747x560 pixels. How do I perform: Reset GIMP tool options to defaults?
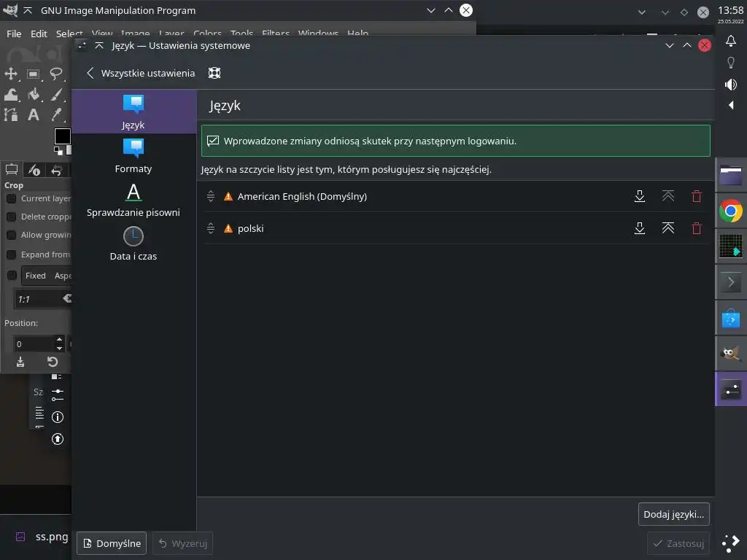point(53,362)
